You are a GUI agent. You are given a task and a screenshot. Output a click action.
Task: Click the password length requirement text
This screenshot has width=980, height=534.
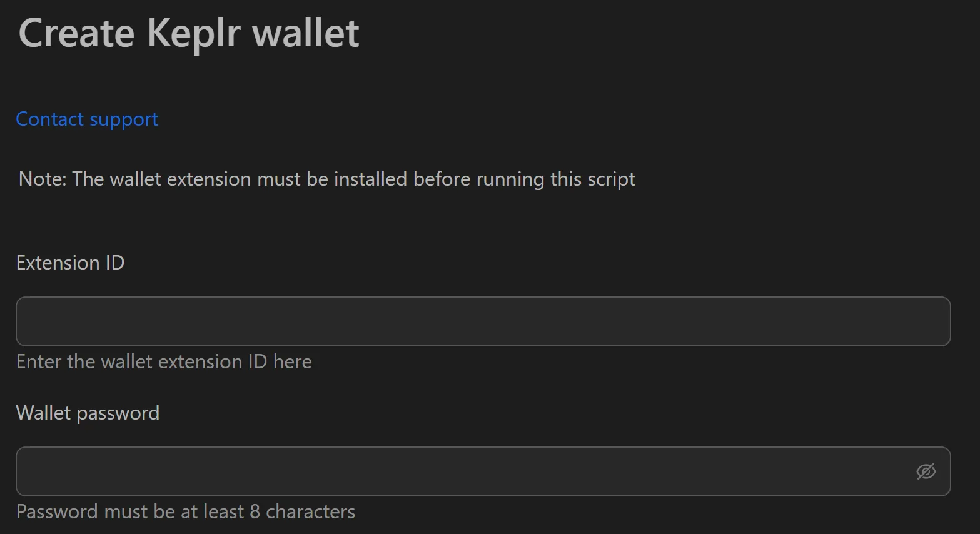click(186, 511)
